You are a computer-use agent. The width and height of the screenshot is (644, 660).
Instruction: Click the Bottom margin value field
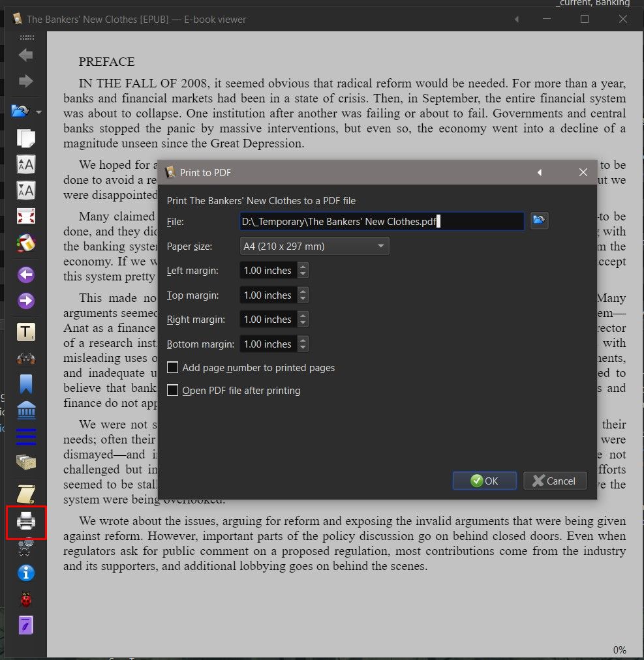click(269, 344)
